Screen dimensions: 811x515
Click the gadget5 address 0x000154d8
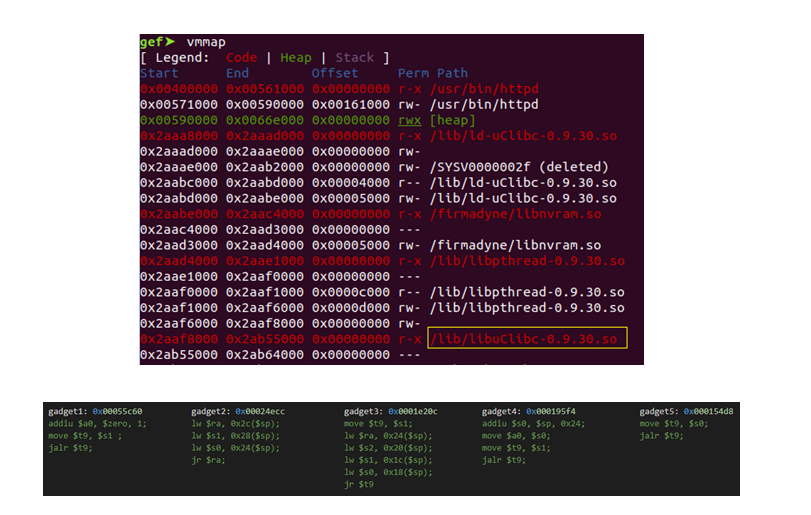coord(709,412)
